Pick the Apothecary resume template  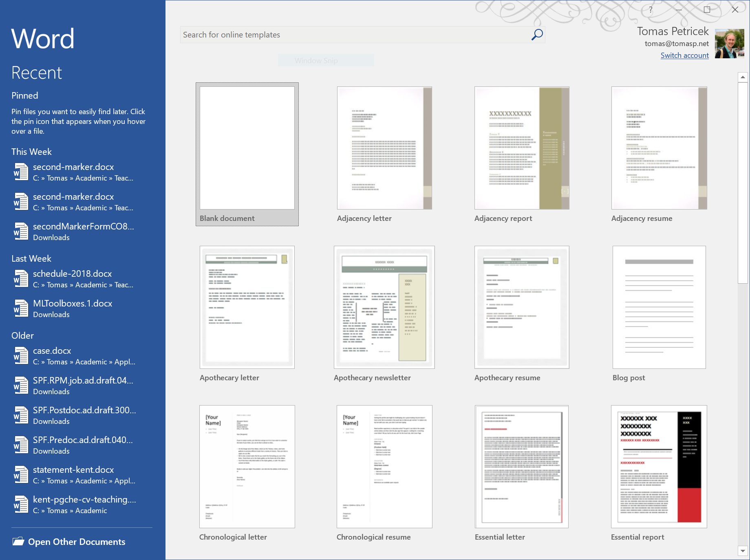[522, 313]
